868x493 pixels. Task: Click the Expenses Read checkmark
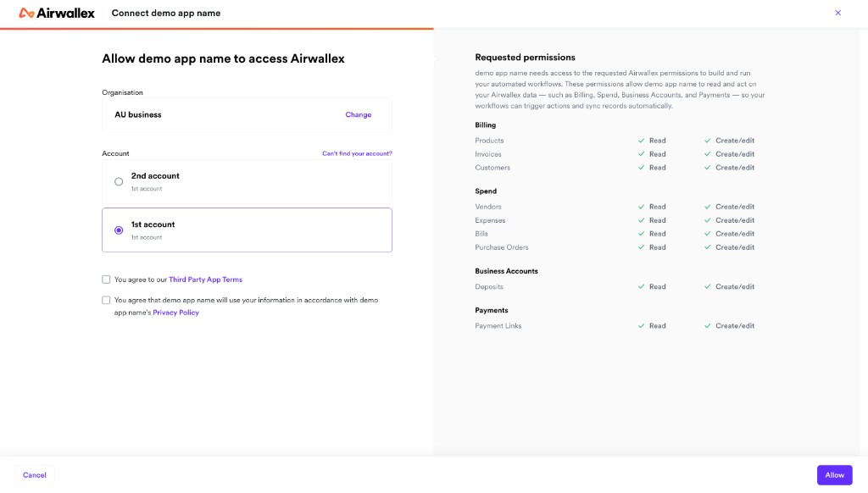tap(641, 220)
